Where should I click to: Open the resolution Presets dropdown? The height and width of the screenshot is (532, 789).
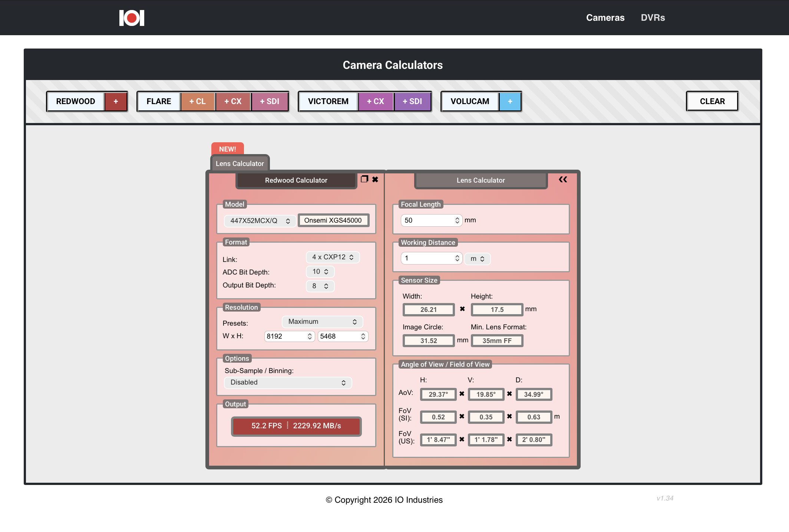click(322, 322)
